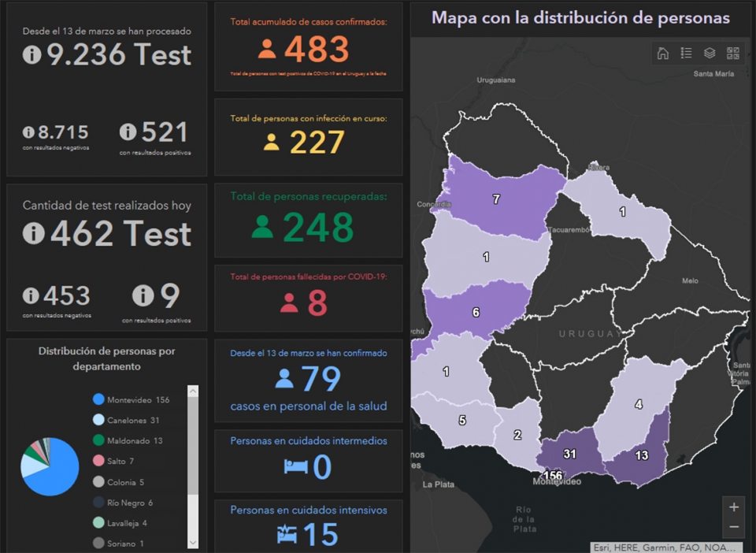Screen dimensions: 756x553
Task: Click the person icon beside 483 confirmed cases
Action: coord(267,49)
